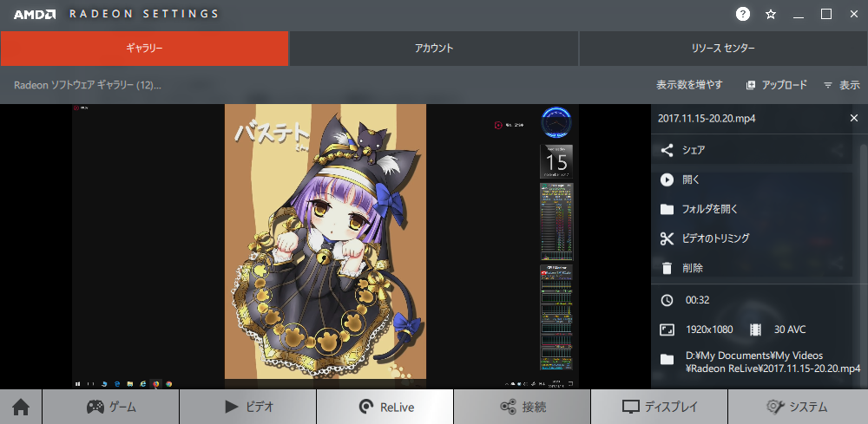868x424 pixels.
Task: Open the システム section
Action: click(x=798, y=407)
